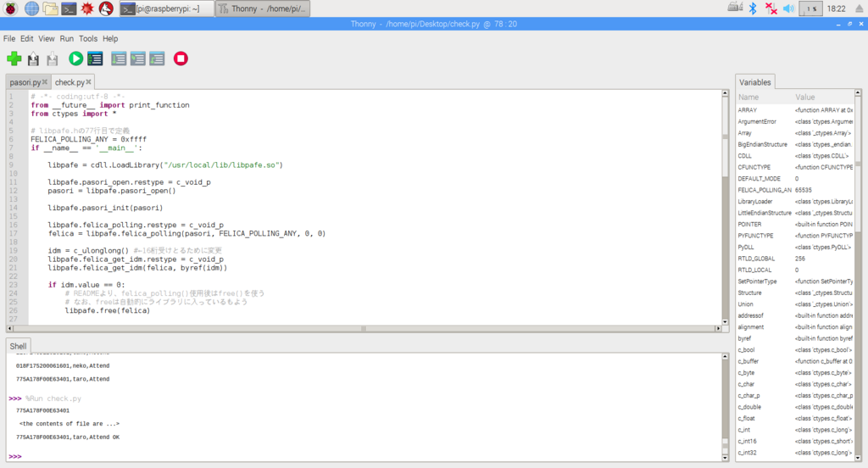868x468 pixels.
Task: Stop the program with the red Stop icon
Action: click(x=181, y=58)
